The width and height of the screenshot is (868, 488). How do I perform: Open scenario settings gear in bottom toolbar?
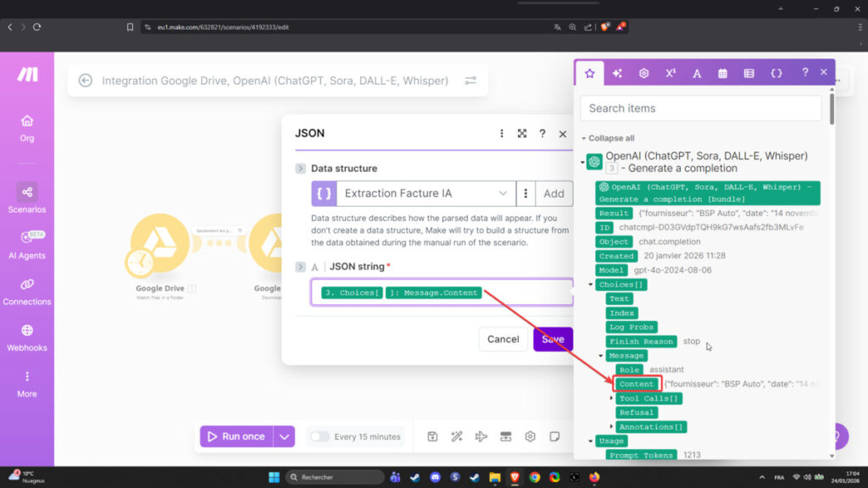(530, 436)
